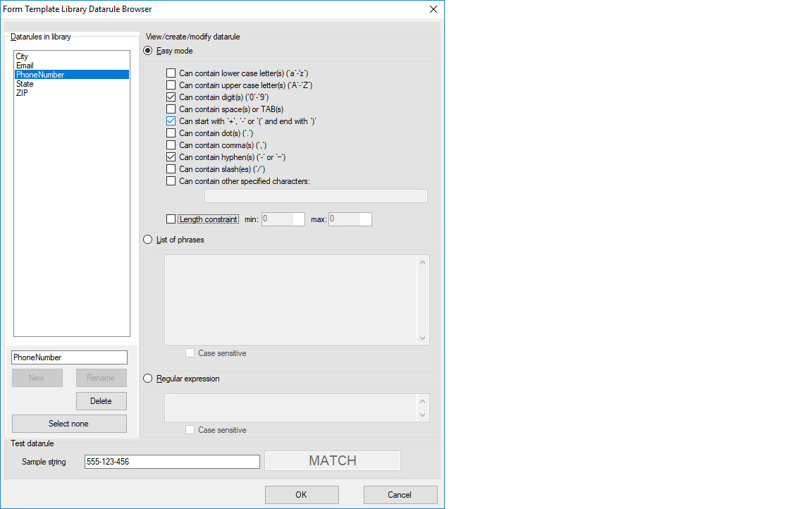Allow slashes in the datarule
This screenshot has width=812, height=509.
click(171, 168)
